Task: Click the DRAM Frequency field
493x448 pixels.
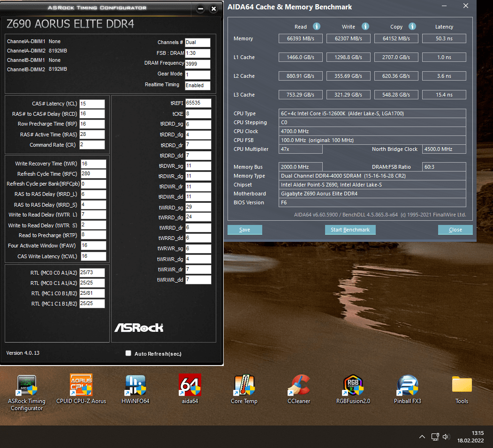Action: pos(197,64)
